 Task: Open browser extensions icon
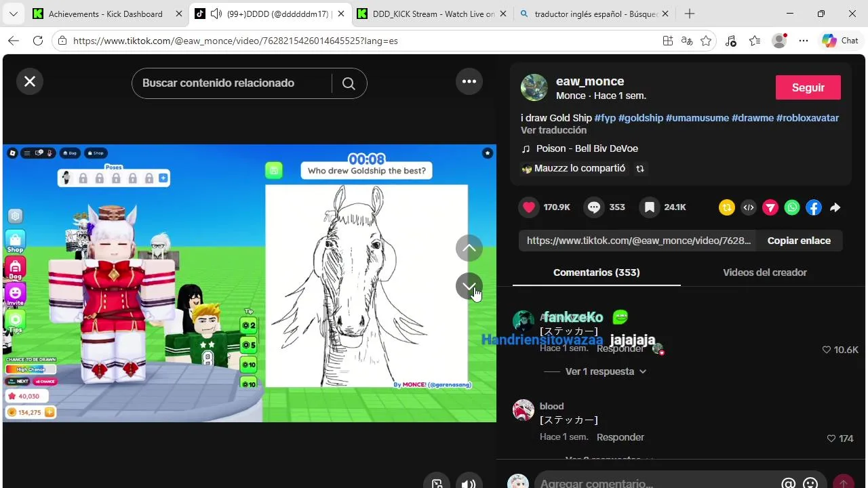coord(730,41)
